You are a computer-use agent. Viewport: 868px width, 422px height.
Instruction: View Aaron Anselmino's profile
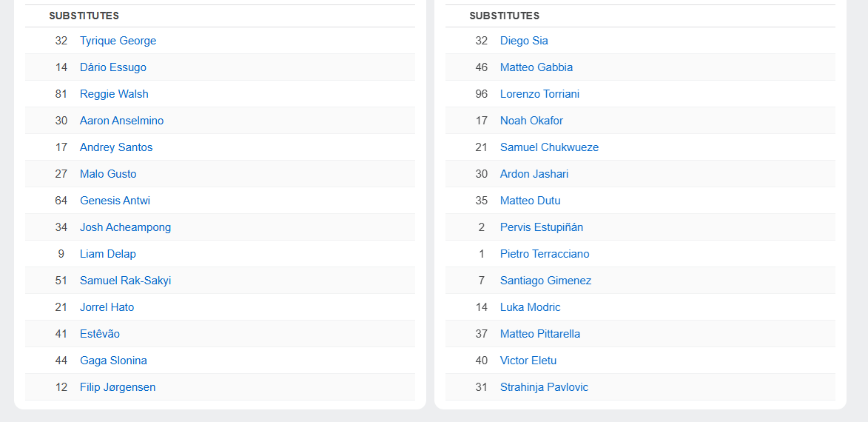click(x=121, y=121)
